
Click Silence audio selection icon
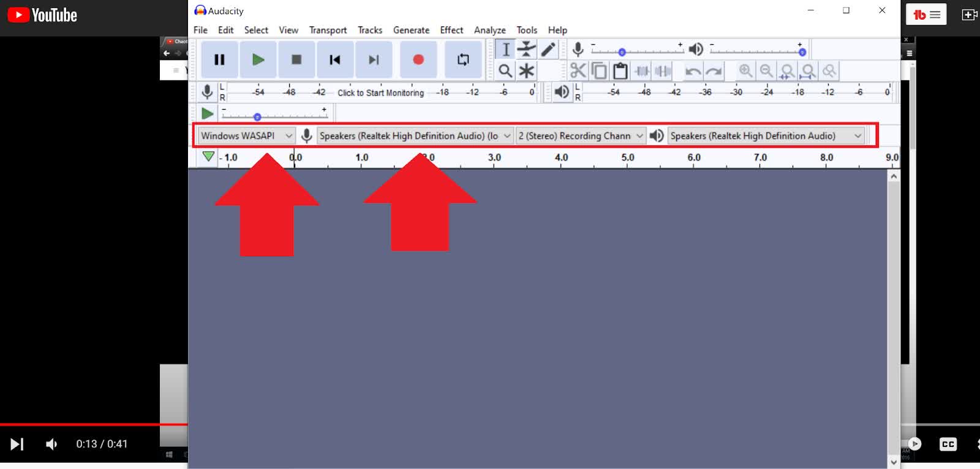pos(663,71)
